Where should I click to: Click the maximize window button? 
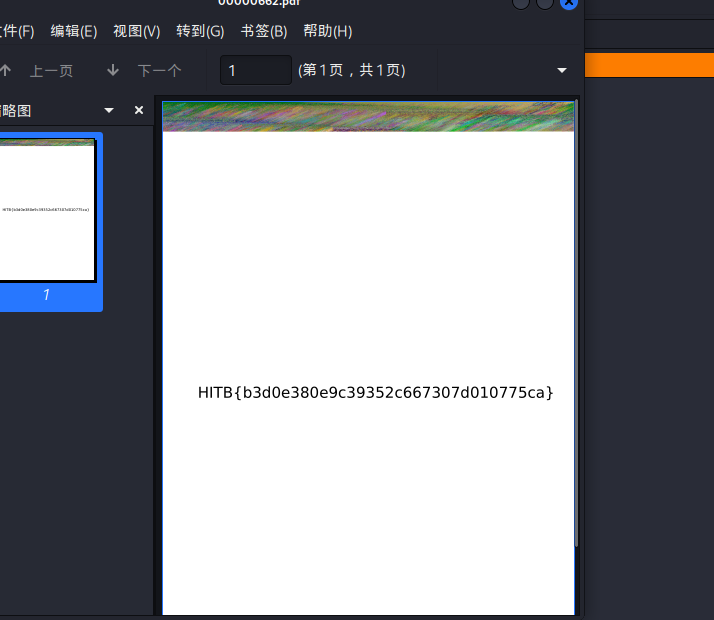(545, 3)
